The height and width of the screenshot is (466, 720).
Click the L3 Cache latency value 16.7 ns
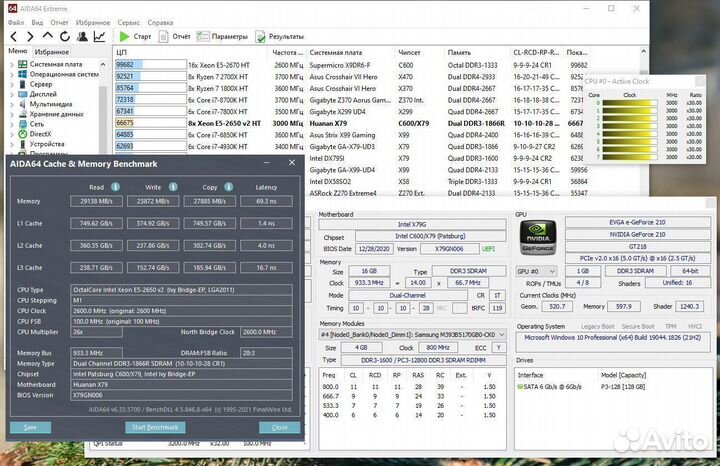pyautogui.click(x=266, y=267)
